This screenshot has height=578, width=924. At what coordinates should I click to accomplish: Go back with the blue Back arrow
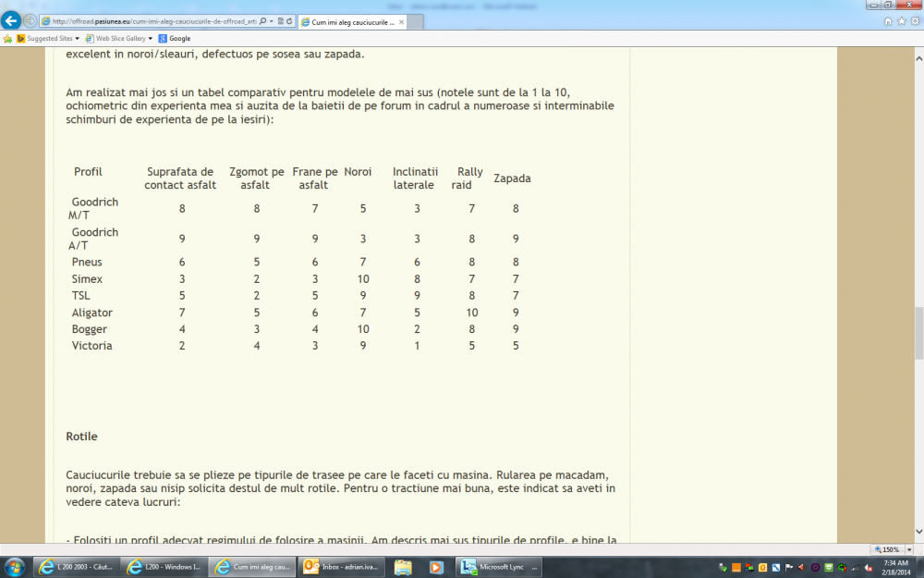click(10, 20)
